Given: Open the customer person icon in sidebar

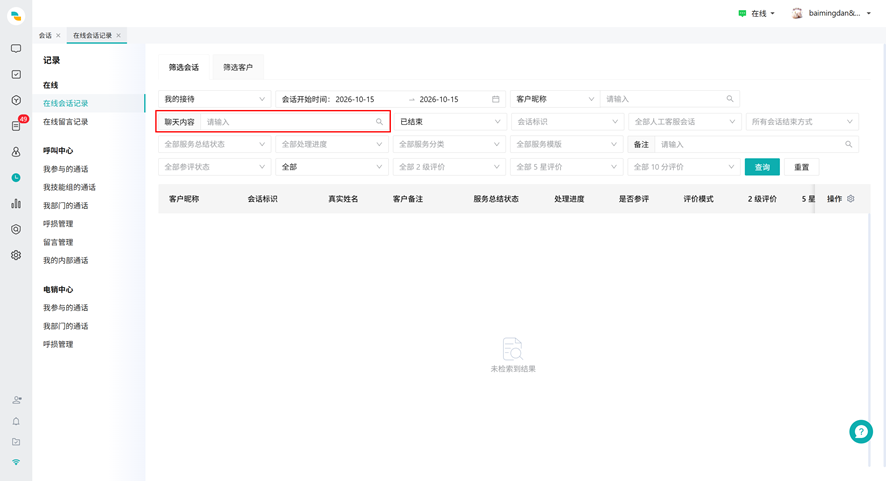Looking at the screenshot, I should [x=16, y=151].
